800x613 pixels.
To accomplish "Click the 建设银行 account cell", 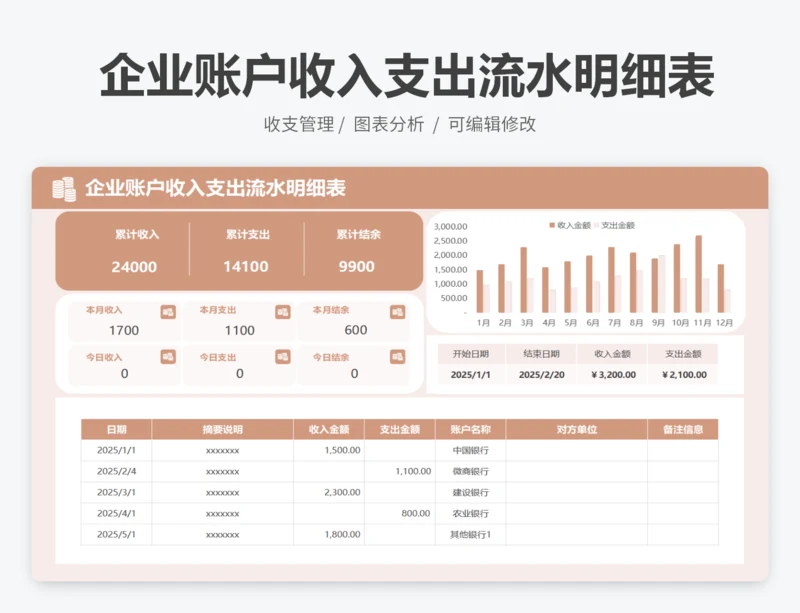I will pyautogui.click(x=470, y=493).
